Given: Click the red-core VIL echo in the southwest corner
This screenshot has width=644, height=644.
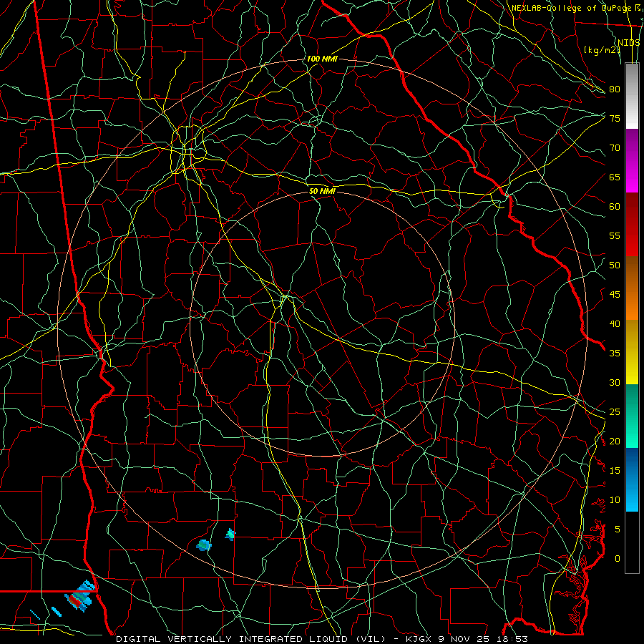Looking at the screenshot, I should coord(79,597).
